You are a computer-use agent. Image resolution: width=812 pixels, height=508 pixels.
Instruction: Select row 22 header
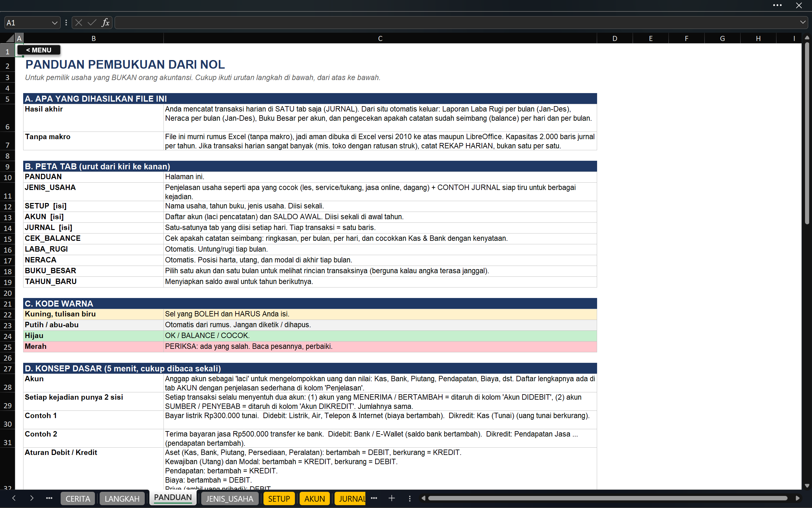click(7, 315)
